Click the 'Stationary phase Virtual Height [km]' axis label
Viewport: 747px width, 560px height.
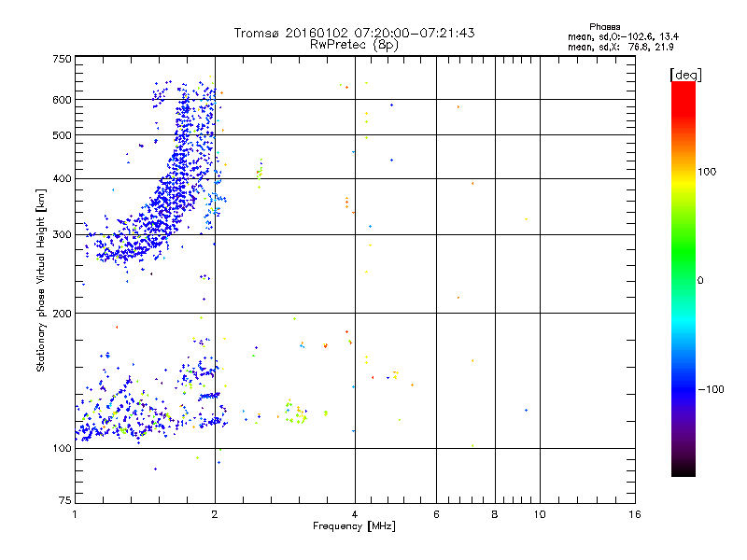coord(41,280)
